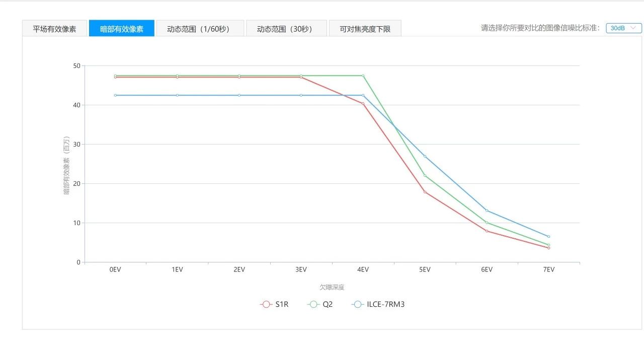Click the blue ILCE-7RM3 point at 6EV
The height and width of the screenshot is (340, 644).
487,211
